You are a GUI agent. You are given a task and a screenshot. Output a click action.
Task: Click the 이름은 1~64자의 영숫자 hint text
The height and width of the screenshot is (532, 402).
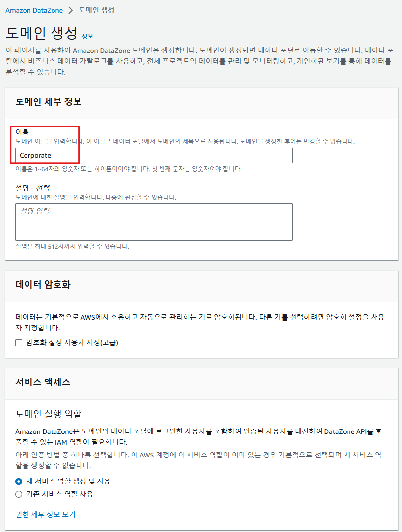(x=128, y=169)
